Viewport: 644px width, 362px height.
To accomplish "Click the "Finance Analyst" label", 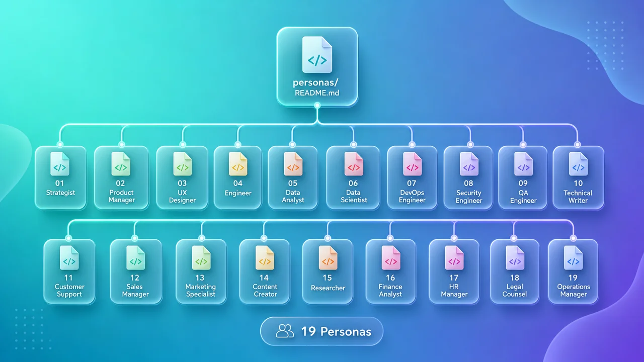I will 390,290.
